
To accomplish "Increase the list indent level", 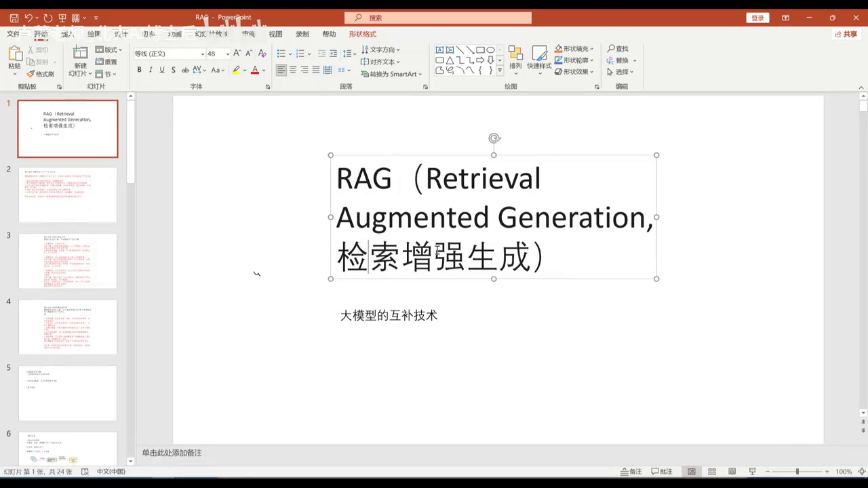I will click(x=332, y=54).
